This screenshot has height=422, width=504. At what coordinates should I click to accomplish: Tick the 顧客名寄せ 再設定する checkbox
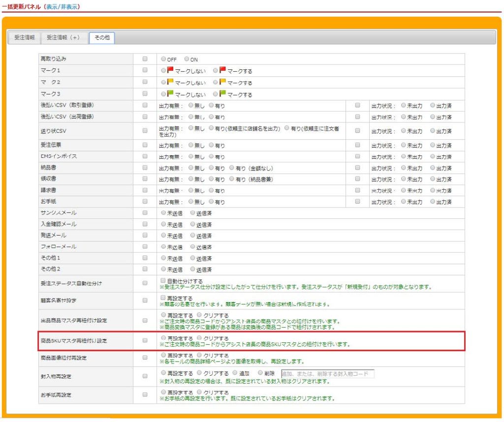pyautogui.click(x=163, y=298)
